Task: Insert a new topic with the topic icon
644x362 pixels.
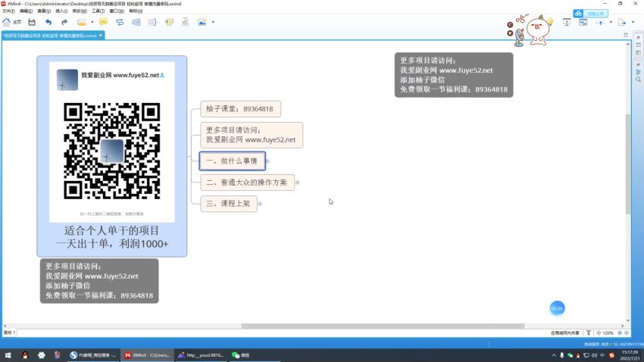Action: (81, 22)
